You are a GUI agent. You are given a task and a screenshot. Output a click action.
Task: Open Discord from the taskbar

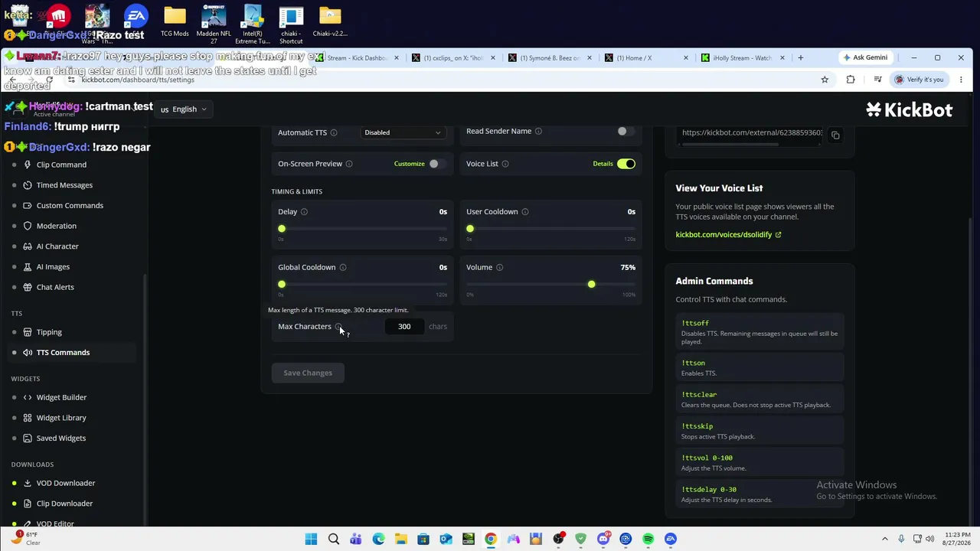[x=603, y=539]
